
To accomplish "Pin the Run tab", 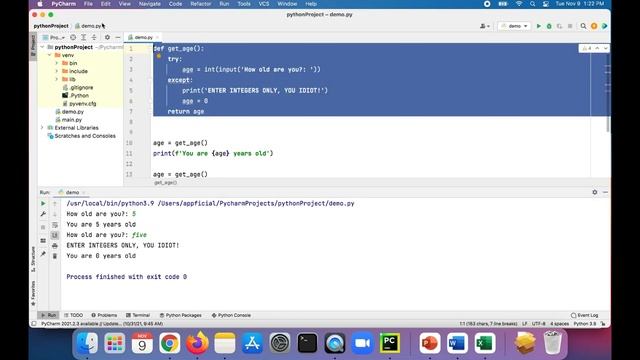I will [43, 254].
